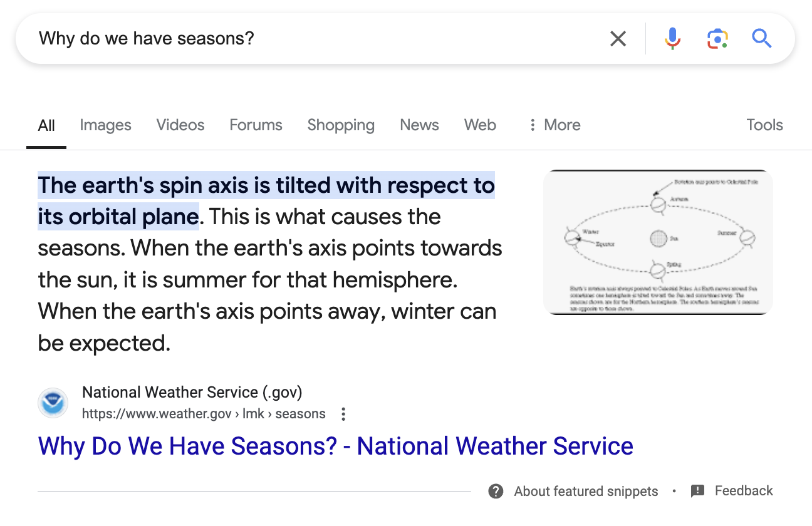Open the three-dot menu beside weather.gov URL
The image size is (812, 526).
(x=343, y=414)
